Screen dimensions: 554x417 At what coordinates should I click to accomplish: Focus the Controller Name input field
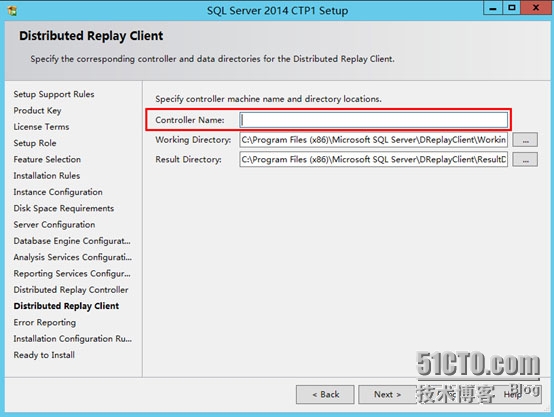pyautogui.click(x=374, y=120)
